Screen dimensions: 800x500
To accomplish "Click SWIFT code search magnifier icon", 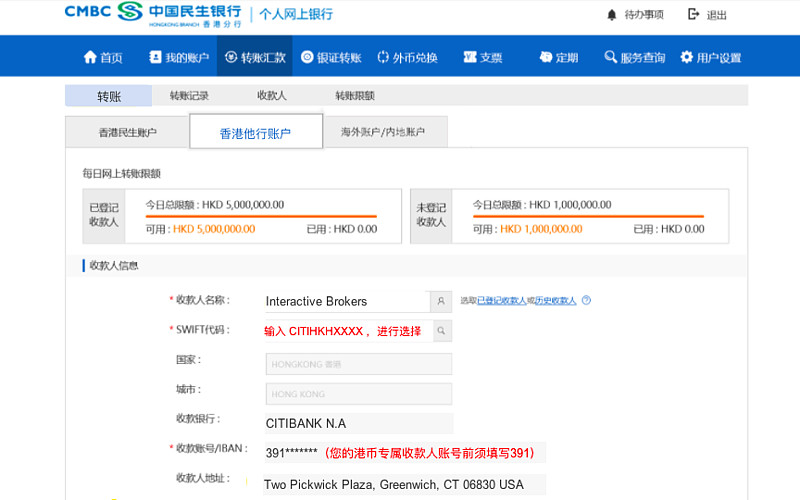I will (x=442, y=331).
